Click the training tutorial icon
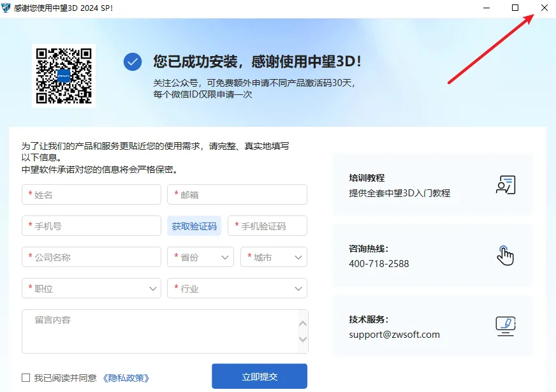The width and height of the screenshot is (556, 392). (x=506, y=185)
